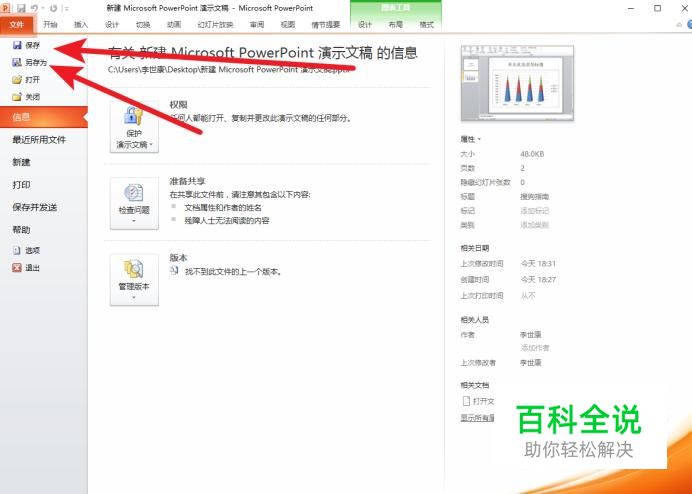The width and height of the screenshot is (692, 494).
Task: Open the 管理版本 dropdown button
Action: pyautogui.click(x=134, y=280)
